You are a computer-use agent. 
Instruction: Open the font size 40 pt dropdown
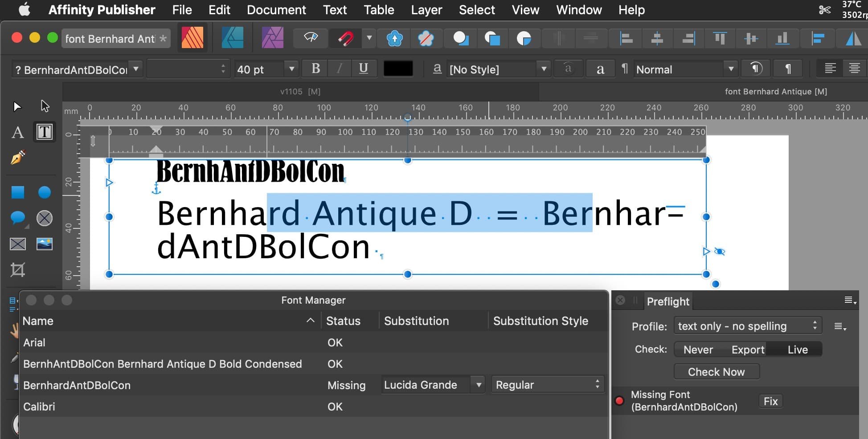click(291, 69)
